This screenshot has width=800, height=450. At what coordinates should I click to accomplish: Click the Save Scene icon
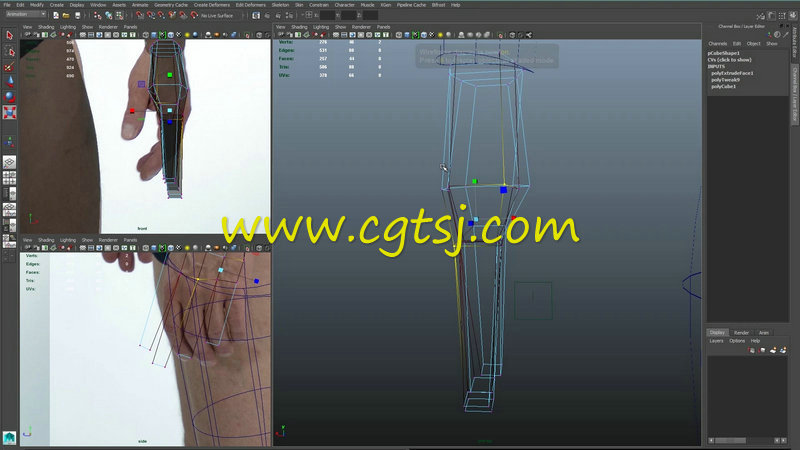(77, 15)
